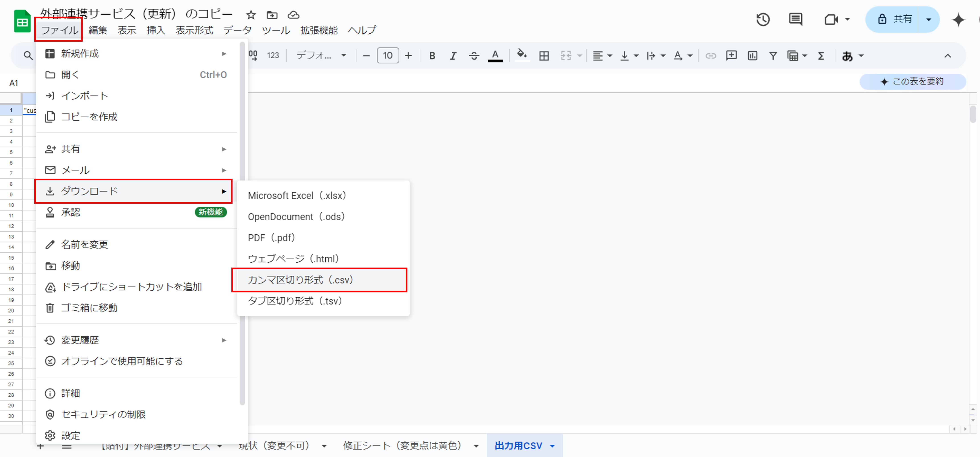Screen dimensions: 980x457
Task: Choose Microsoft Excel (.xlsx) from submenu
Action: (297, 195)
